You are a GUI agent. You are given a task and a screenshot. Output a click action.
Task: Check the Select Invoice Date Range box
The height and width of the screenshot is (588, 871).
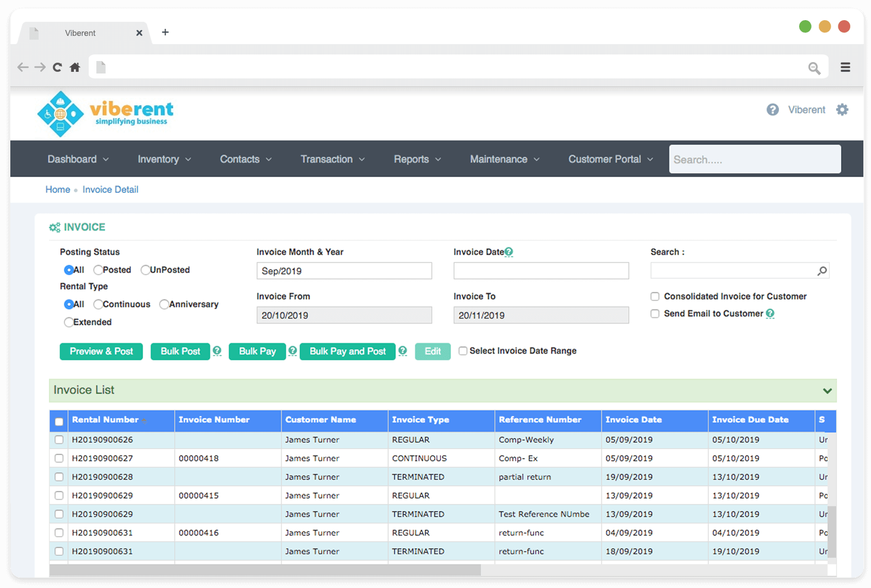[x=463, y=351]
